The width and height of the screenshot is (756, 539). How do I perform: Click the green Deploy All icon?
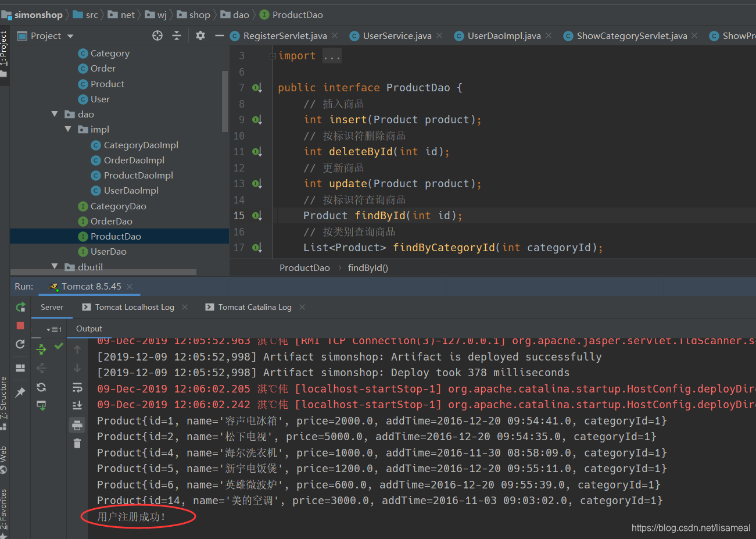pos(41,349)
